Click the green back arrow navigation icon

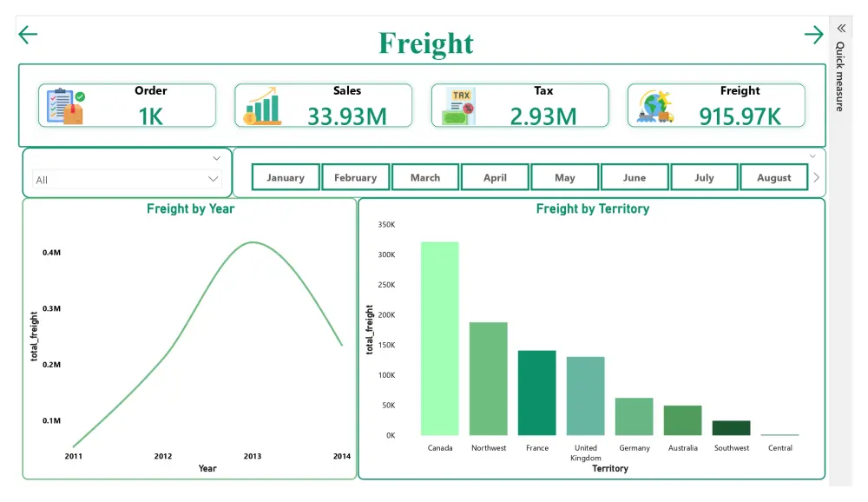tap(27, 34)
